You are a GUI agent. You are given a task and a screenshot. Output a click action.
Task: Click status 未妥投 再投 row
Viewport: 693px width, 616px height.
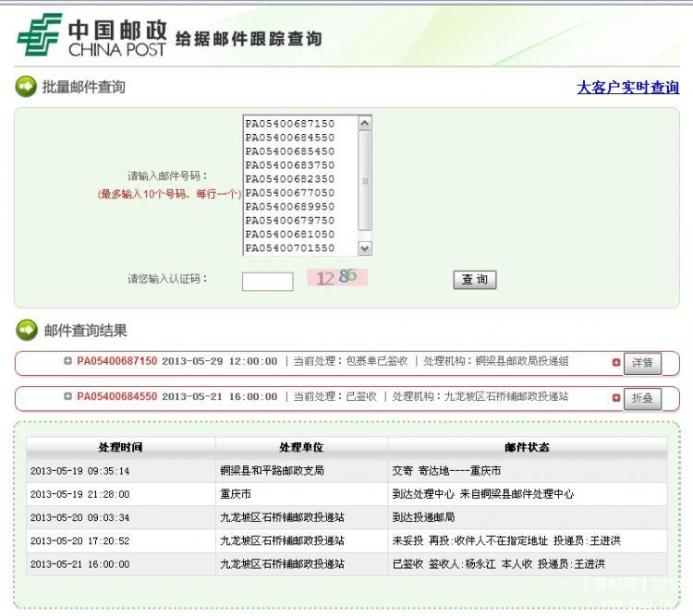click(528, 541)
